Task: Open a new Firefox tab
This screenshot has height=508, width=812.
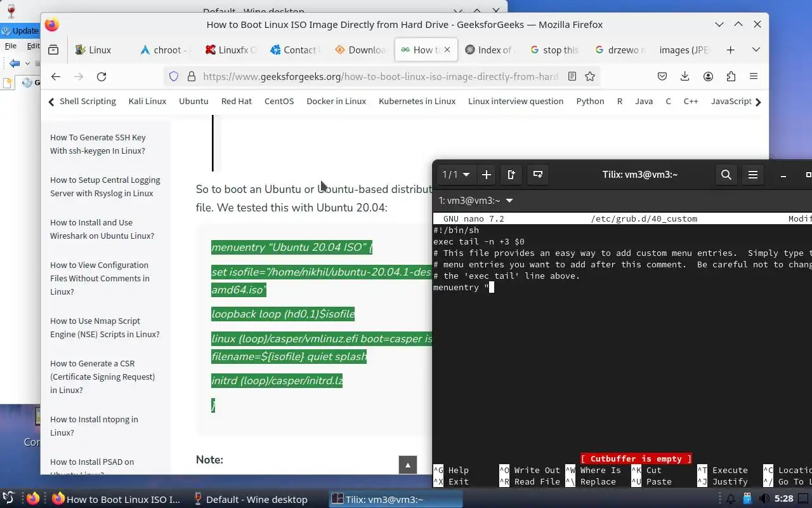Action: 730,50
